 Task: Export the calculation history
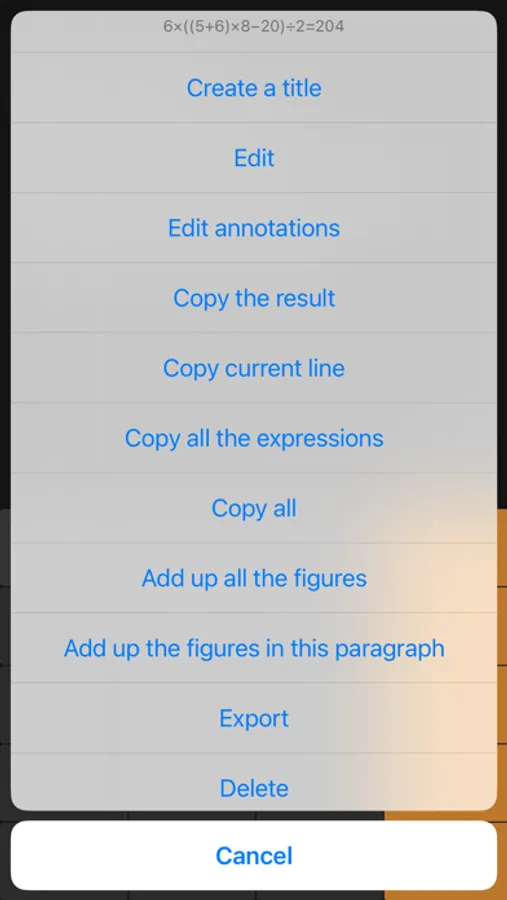click(x=254, y=718)
